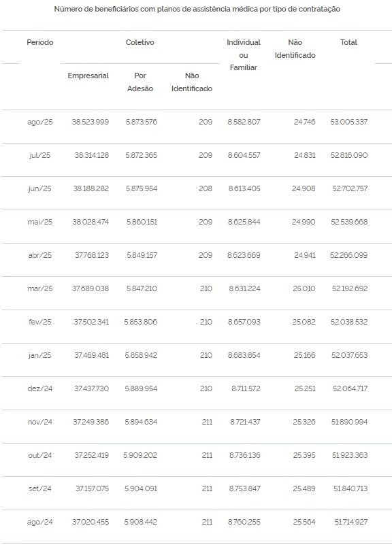Click the dez/24 row label

tap(39, 388)
